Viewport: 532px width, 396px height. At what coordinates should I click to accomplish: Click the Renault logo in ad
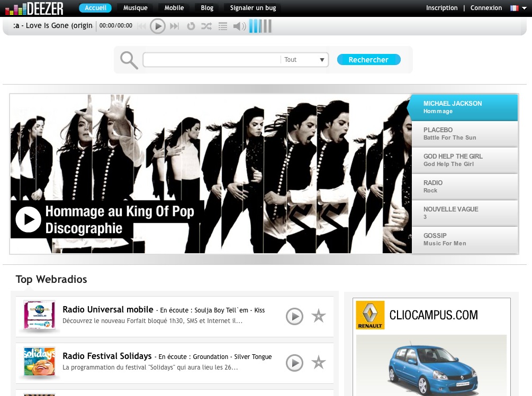click(370, 315)
